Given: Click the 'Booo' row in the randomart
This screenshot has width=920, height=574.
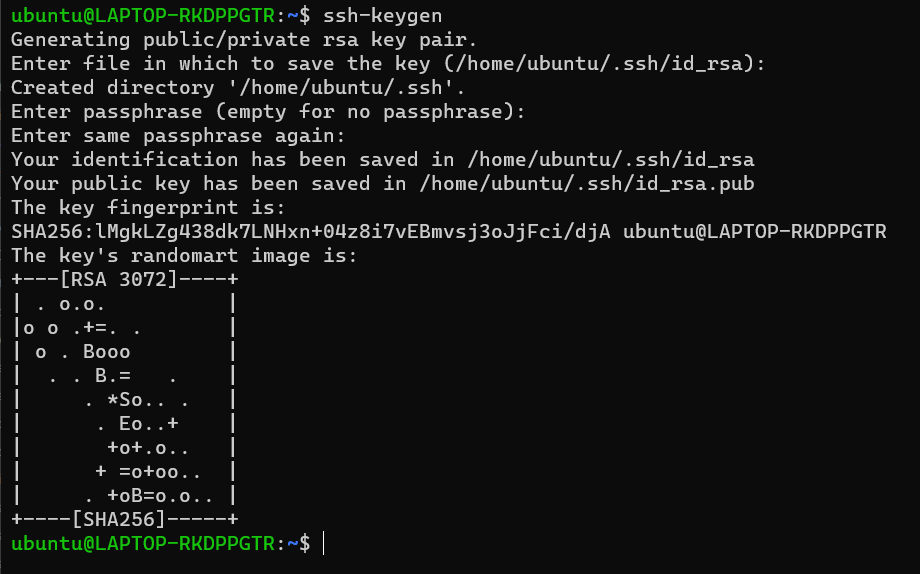Looking at the screenshot, I should coord(106,352).
